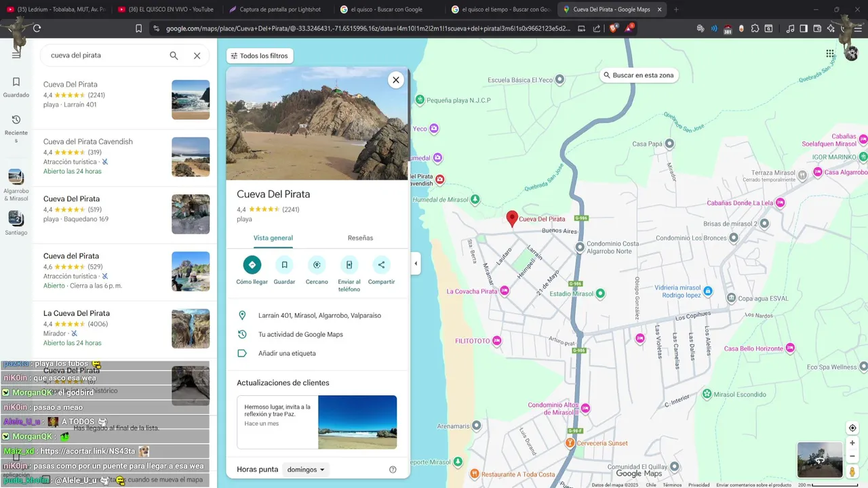The image size is (868, 488).
Task: Click the Horas punta help icon
Action: coord(393,470)
